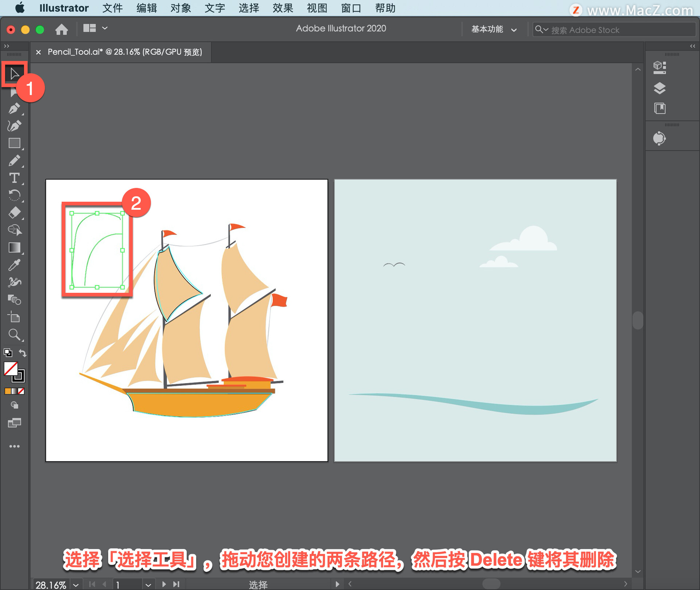Screen dimensions: 700x590
Task: Open the Recolor panel icon
Action: (659, 139)
